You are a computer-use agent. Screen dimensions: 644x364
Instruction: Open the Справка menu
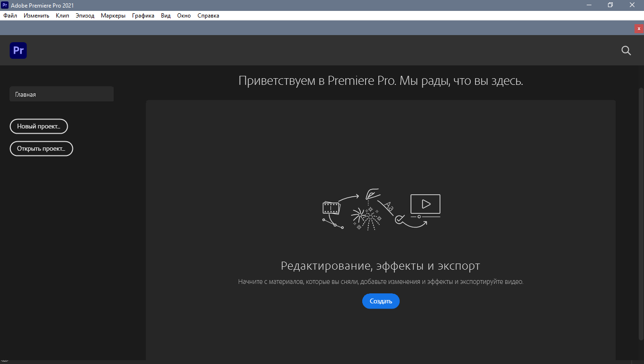208,16
